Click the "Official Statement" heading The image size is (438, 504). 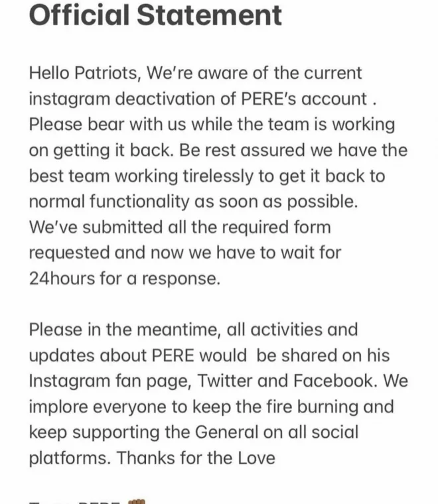point(155,15)
